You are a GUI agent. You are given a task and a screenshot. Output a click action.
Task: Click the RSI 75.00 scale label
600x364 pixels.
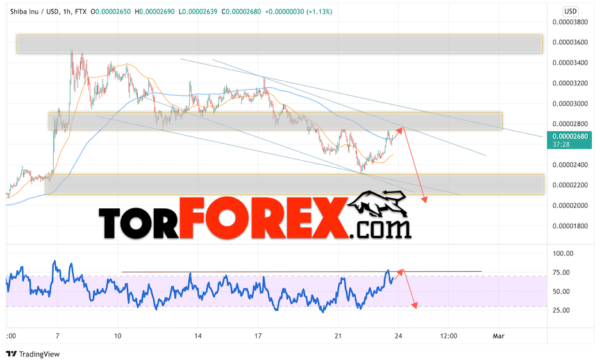point(561,272)
